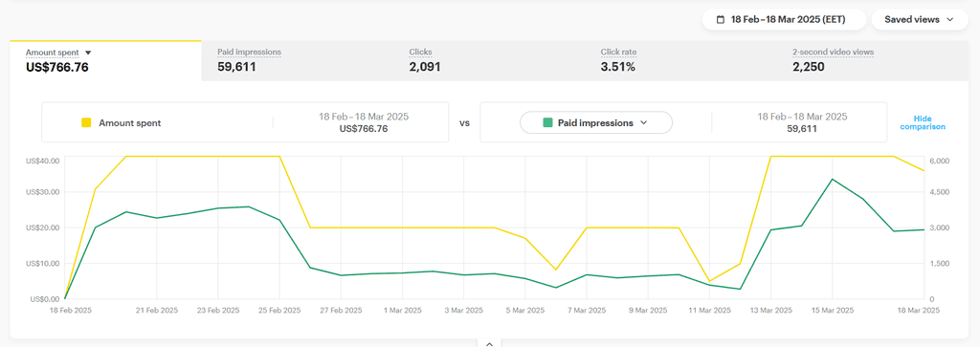Click the US$766.76 total under Amount spent tab
This screenshot has width=980, height=347.
pos(56,68)
